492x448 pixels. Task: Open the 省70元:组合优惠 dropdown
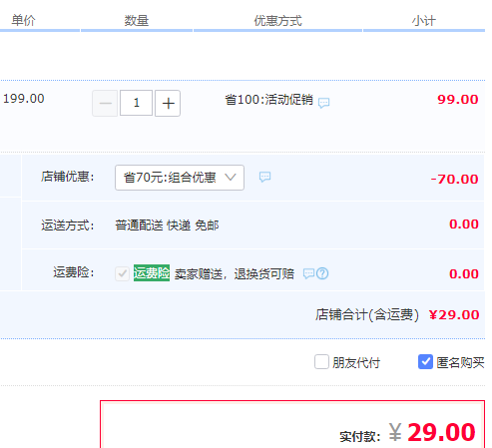click(x=180, y=178)
